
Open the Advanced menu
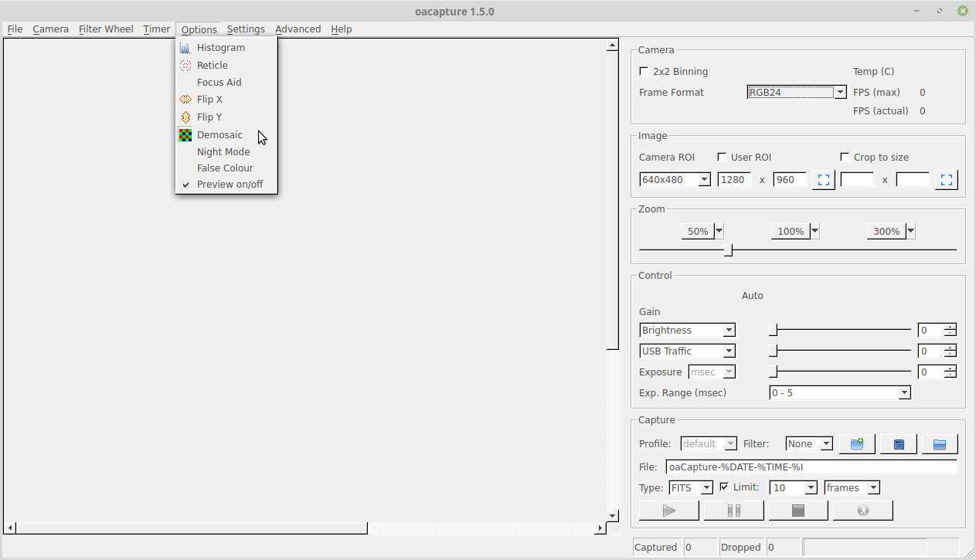(x=298, y=29)
